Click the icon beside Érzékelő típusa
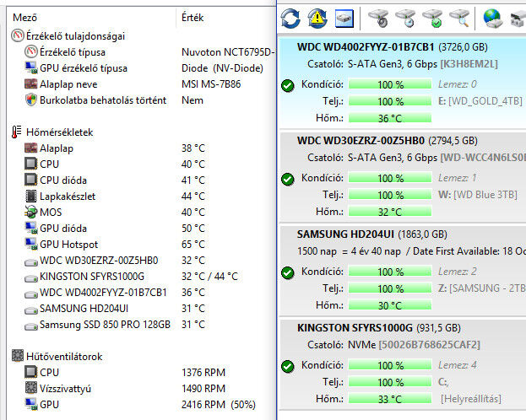526x420 pixels. coord(31,51)
